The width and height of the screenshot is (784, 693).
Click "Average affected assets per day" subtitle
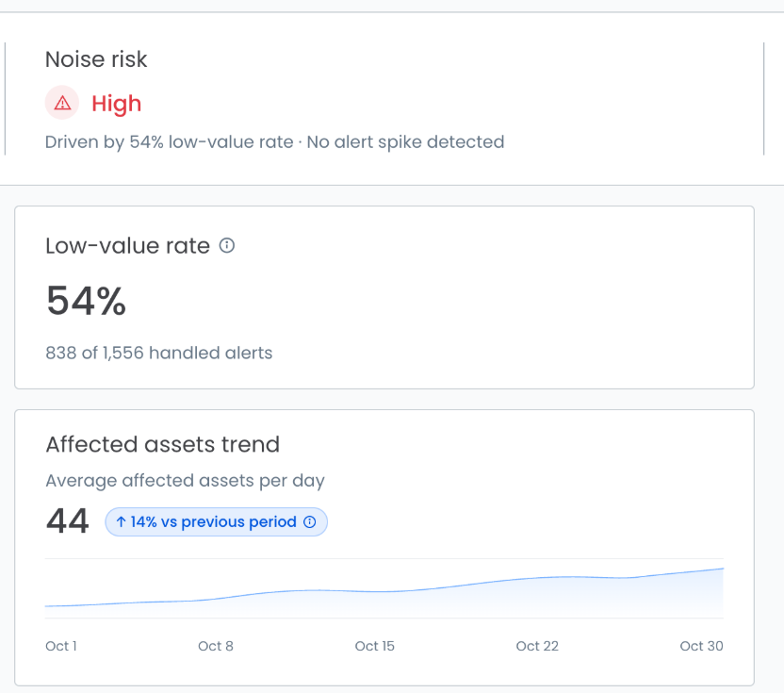(185, 481)
